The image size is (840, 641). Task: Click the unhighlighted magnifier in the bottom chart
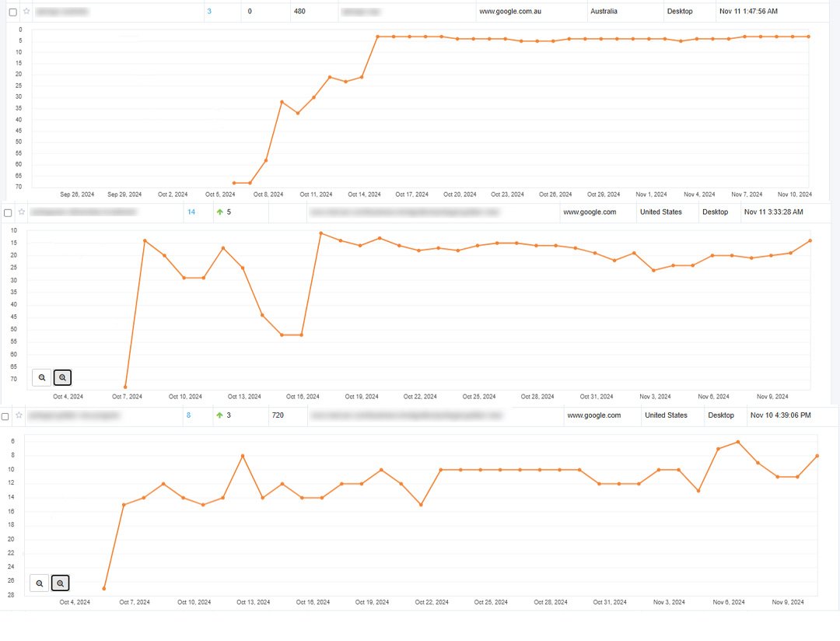[x=39, y=583]
